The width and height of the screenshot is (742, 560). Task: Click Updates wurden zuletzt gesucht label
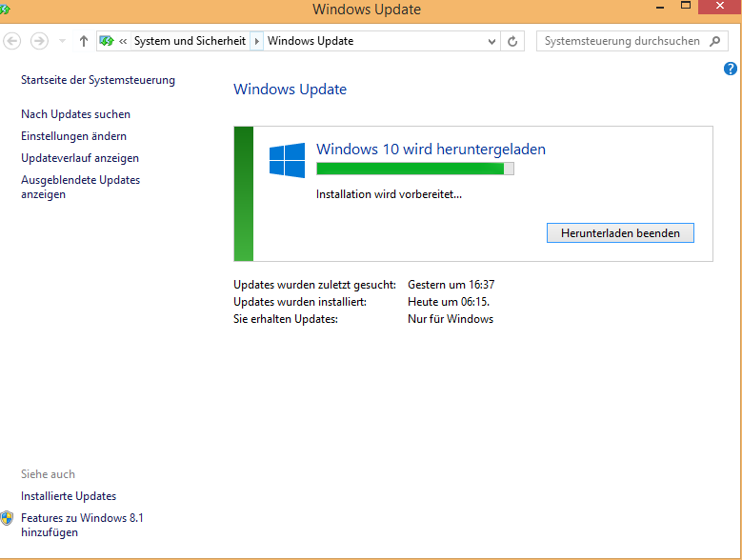tap(314, 285)
